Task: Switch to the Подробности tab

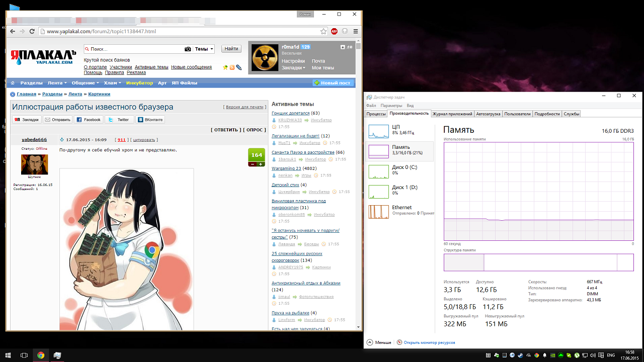Action: (547, 114)
